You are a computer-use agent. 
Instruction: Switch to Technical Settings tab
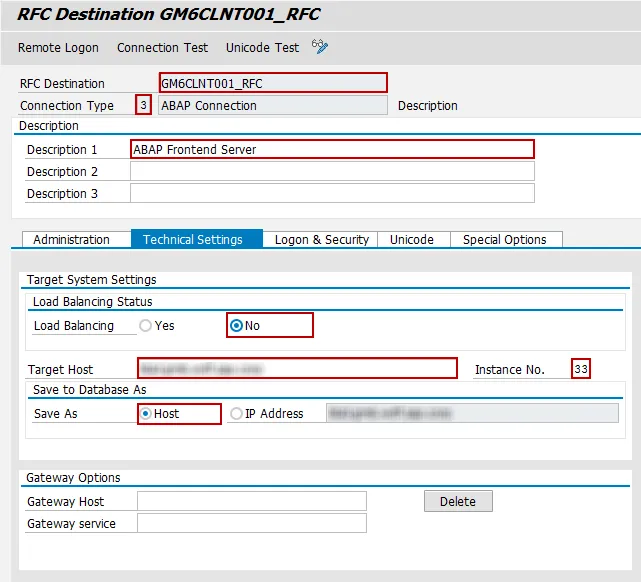pos(193,240)
